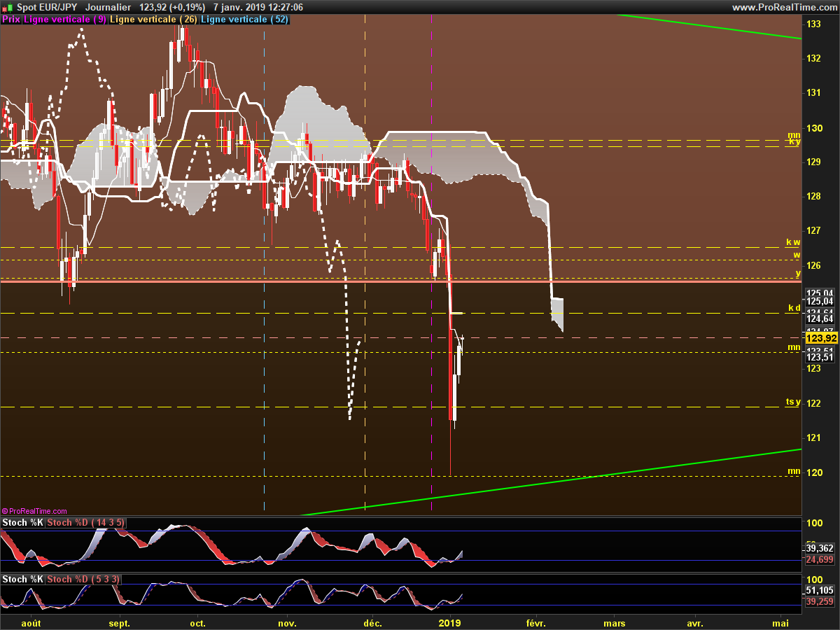The height and width of the screenshot is (630, 840).
Task: Click the 123,92 current price tag
Action: 820,337
